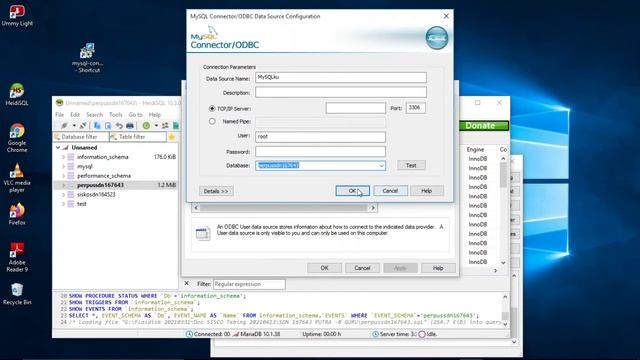640x360 pixels.
Task: Open the Help menu in HeidiSQL
Action: [x=155, y=115]
